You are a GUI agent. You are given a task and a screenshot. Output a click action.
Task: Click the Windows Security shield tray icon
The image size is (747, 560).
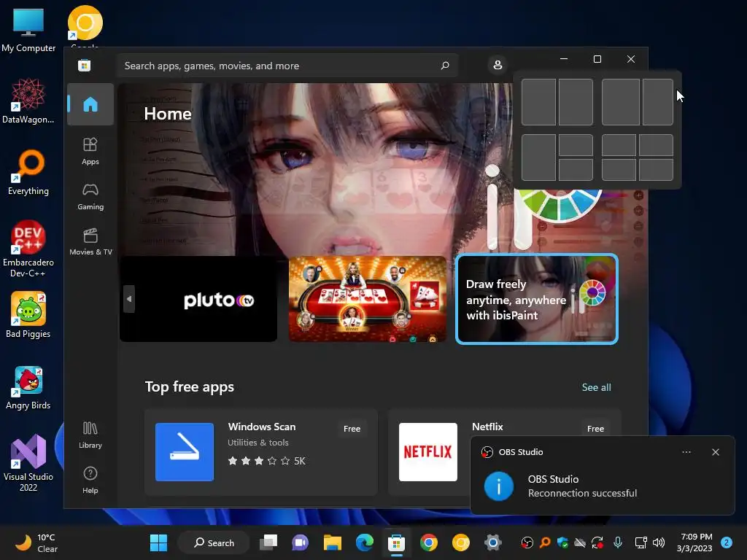[x=562, y=542]
